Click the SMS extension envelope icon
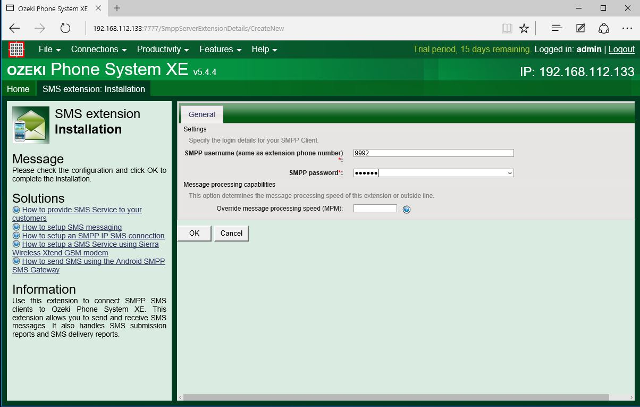The height and width of the screenshot is (407, 640). pyautogui.click(x=31, y=125)
